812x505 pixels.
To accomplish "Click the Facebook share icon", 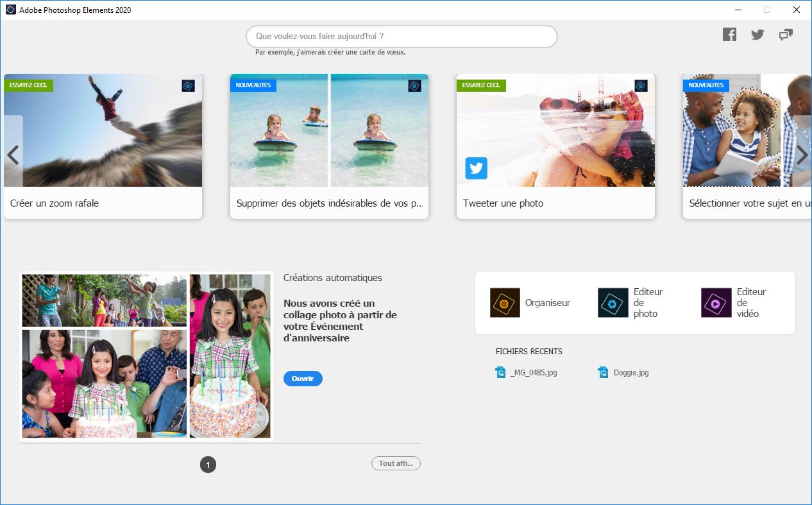I will tap(729, 34).
